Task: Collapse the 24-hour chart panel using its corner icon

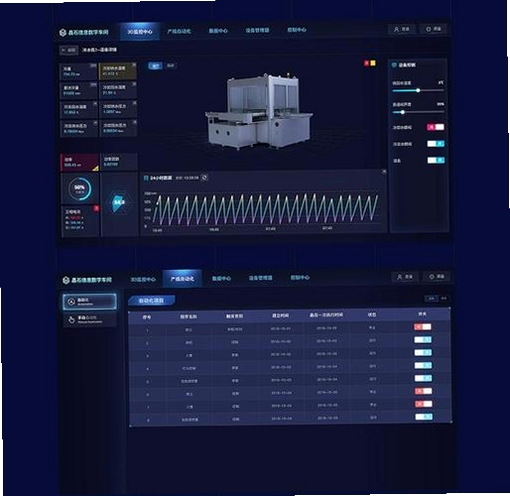Action: [x=384, y=172]
